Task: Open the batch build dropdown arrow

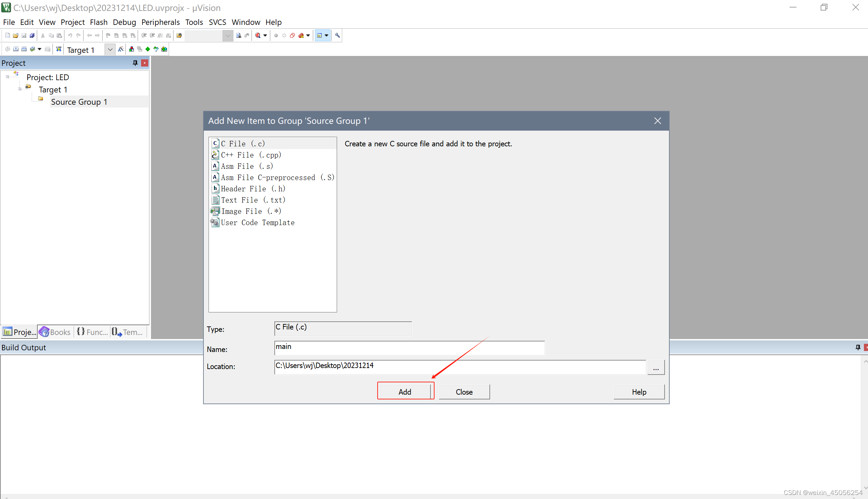Action: click(40, 49)
